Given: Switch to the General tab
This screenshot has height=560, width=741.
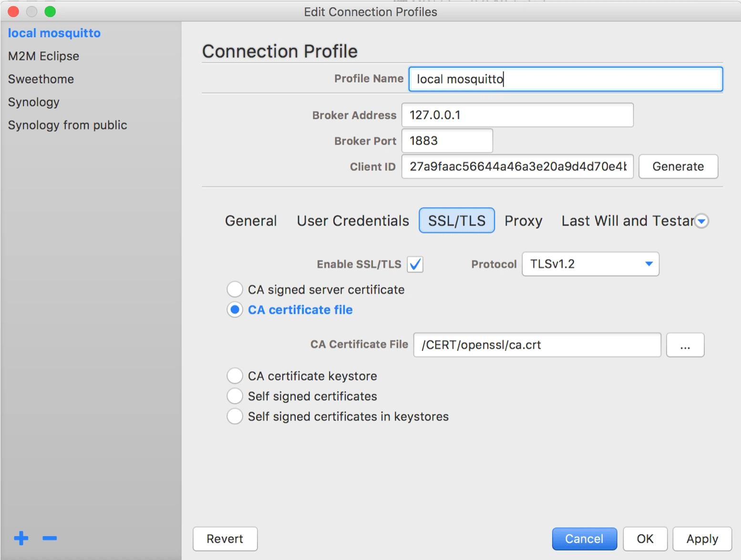Looking at the screenshot, I should tap(251, 221).
